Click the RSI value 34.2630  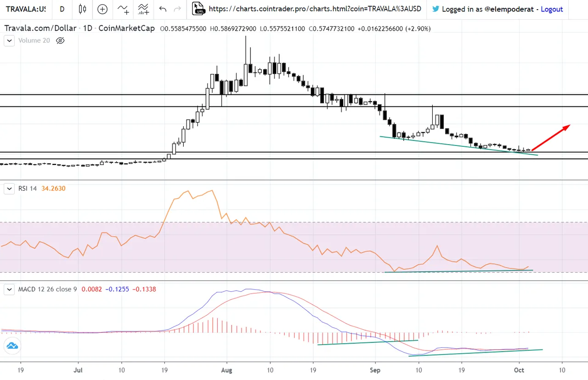[54, 188]
